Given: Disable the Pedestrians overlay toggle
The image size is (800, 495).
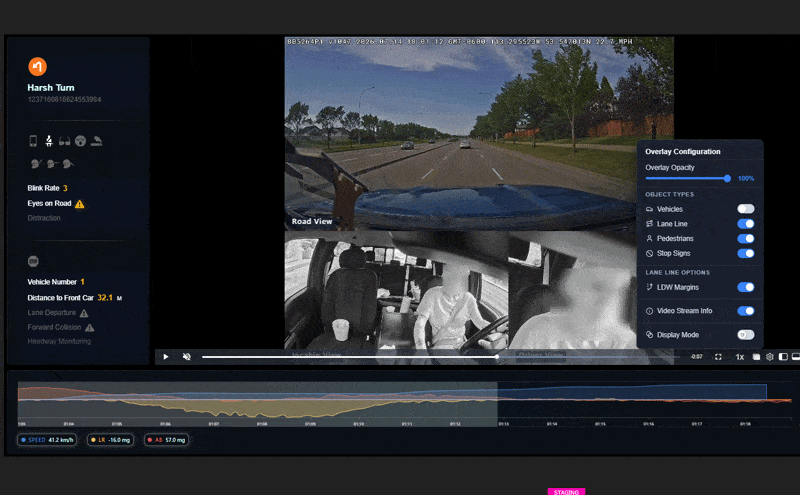Looking at the screenshot, I should pyautogui.click(x=745, y=238).
